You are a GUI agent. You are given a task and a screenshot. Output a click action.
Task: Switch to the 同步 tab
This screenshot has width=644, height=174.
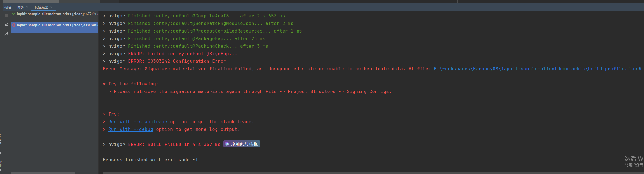point(20,7)
